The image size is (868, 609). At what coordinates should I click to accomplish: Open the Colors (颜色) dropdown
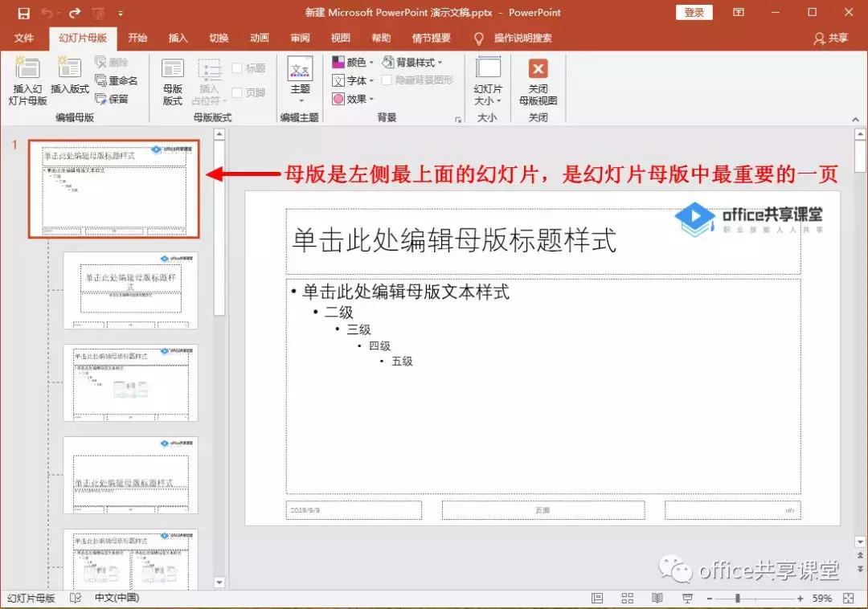[x=353, y=62]
